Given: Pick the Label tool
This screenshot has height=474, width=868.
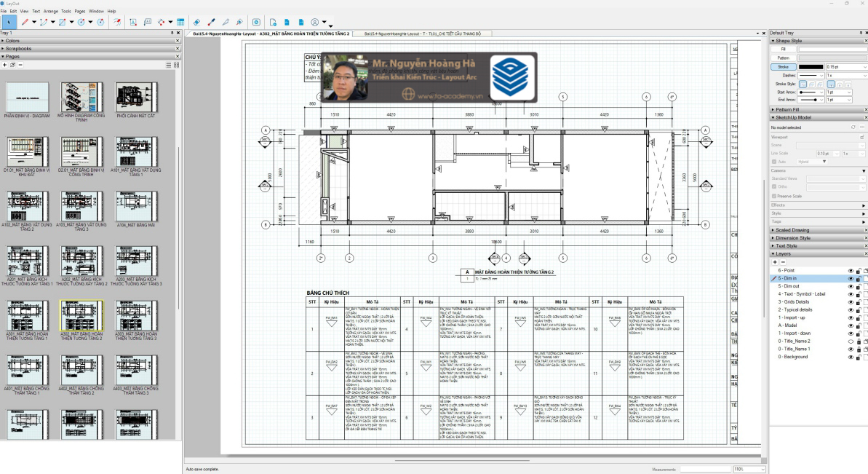Looking at the screenshot, I should pos(147,22).
